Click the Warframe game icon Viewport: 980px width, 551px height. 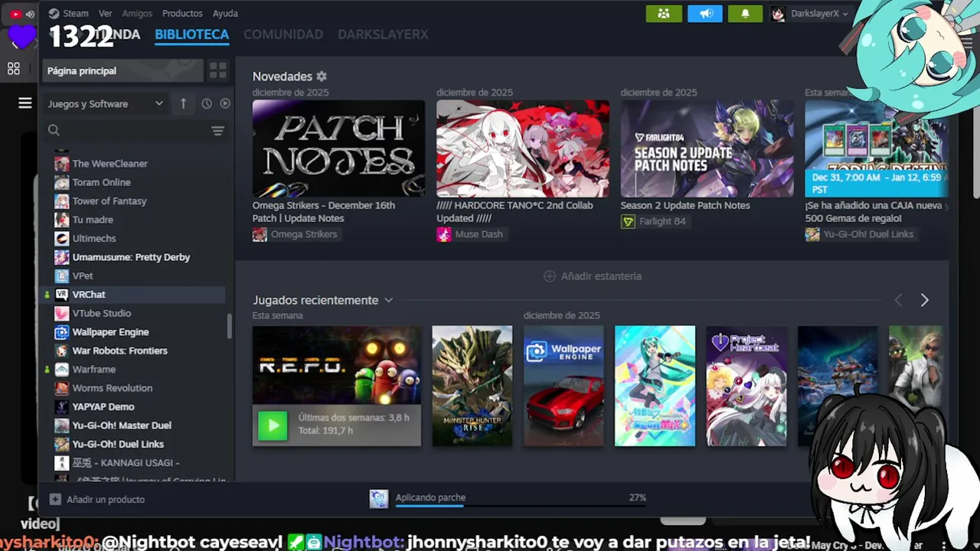[61, 370]
